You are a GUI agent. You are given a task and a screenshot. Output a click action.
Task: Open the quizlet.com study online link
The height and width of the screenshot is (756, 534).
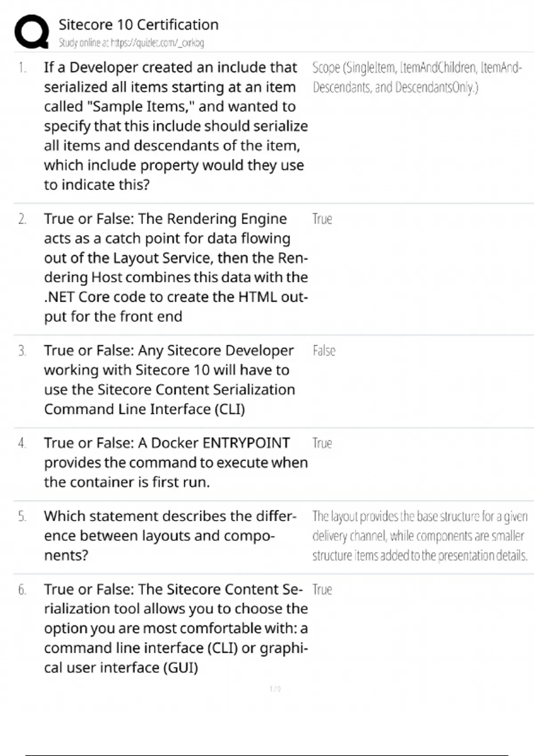tap(131, 43)
